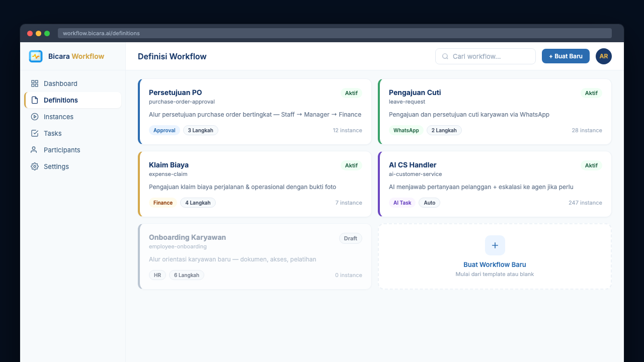Click the Draft badge on Onboarding Karyawan
The image size is (644, 362).
[x=351, y=238]
